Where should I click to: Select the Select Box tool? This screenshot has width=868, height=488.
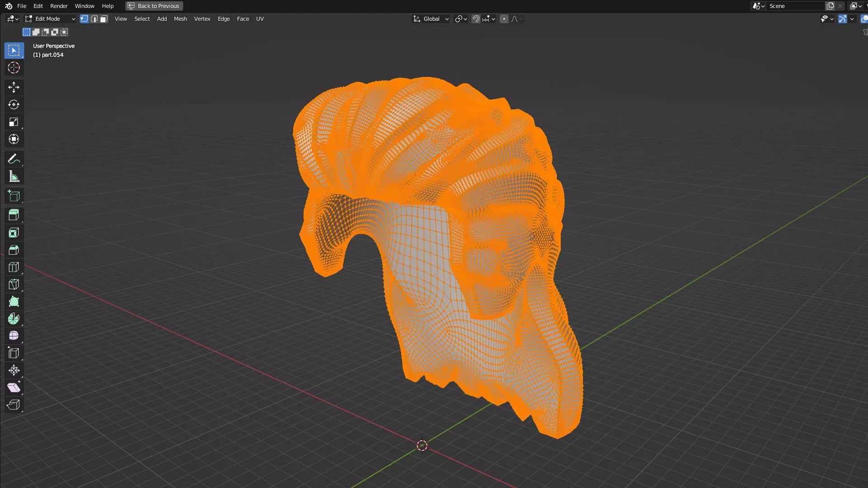14,50
